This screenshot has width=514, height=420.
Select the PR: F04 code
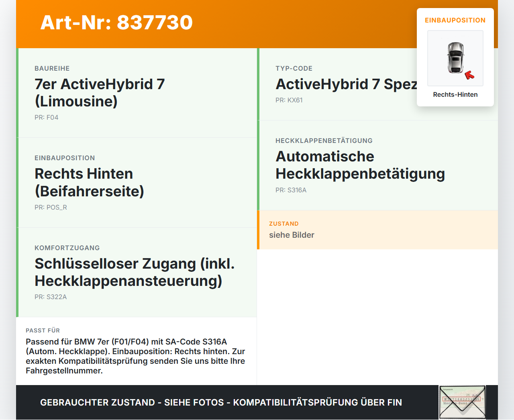47,117
